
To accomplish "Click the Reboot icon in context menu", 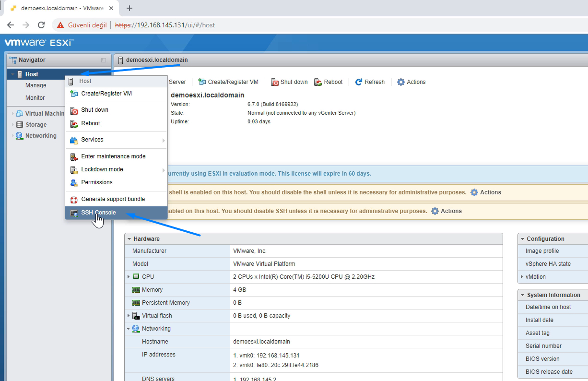I will click(x=74, y=124).
